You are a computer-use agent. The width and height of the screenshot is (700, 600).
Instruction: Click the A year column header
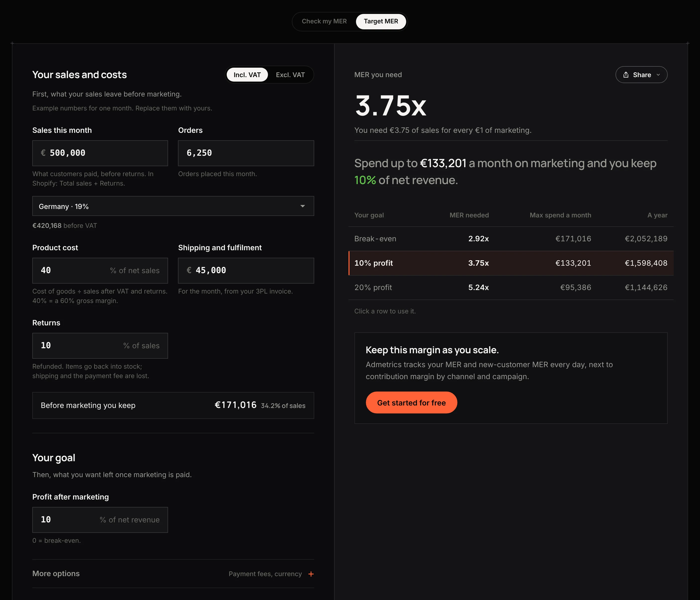pos(657,215)
